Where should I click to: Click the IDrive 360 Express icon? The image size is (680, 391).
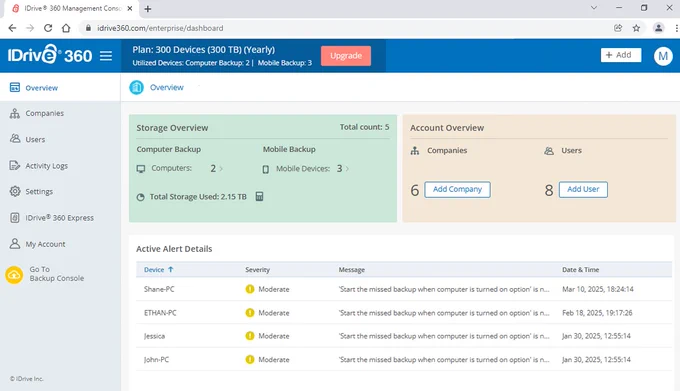click(x=15, y=218)
